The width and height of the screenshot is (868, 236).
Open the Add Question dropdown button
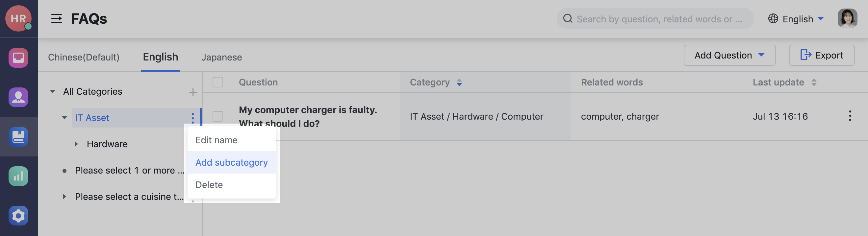click(729, 55)
